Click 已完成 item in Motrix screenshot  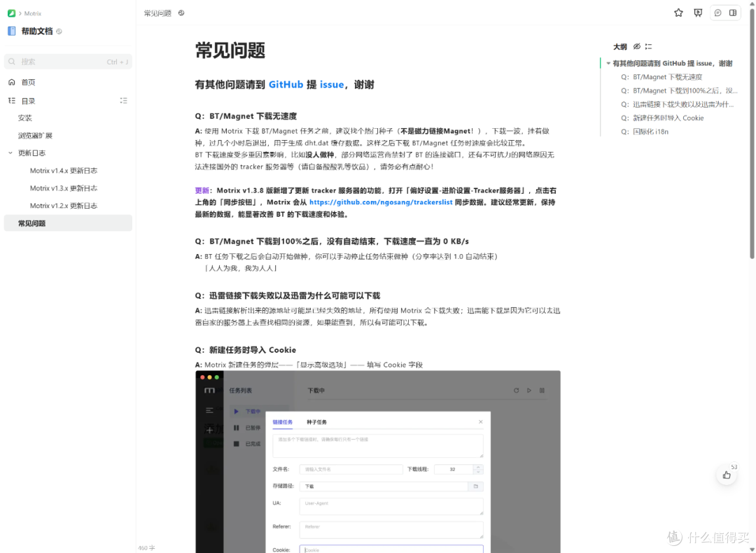247,444
